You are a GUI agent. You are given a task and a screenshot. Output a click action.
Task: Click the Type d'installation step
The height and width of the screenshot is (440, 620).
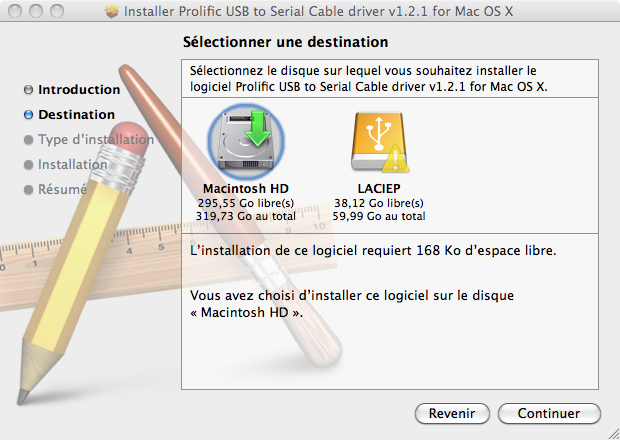(x=96, y=139)
